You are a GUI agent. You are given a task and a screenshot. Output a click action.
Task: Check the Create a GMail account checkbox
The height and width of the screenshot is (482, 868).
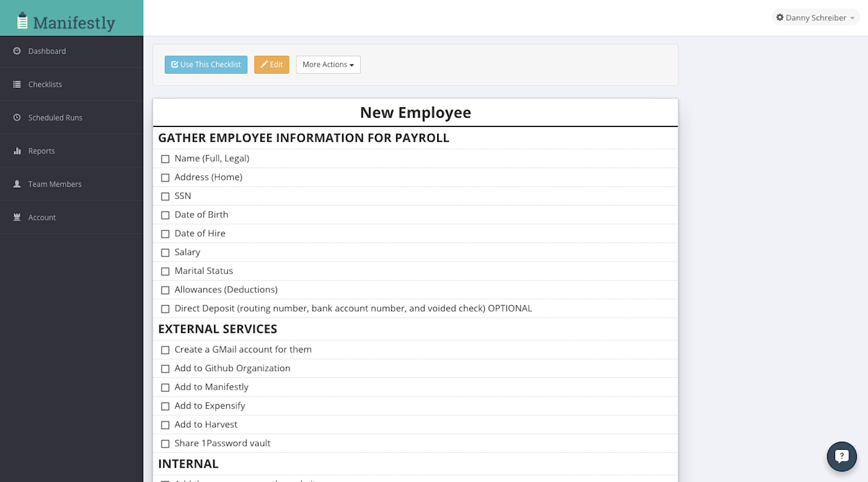tap(165, 350)
